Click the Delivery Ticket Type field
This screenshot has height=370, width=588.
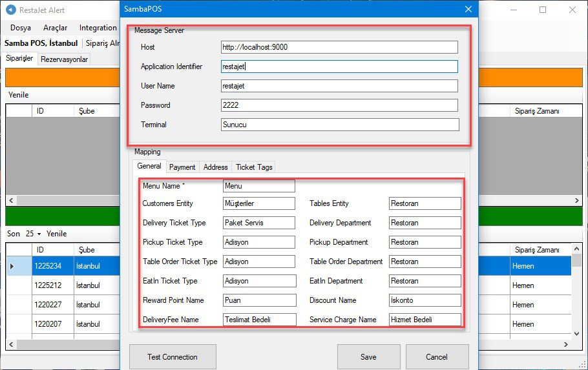pos(258,223)
